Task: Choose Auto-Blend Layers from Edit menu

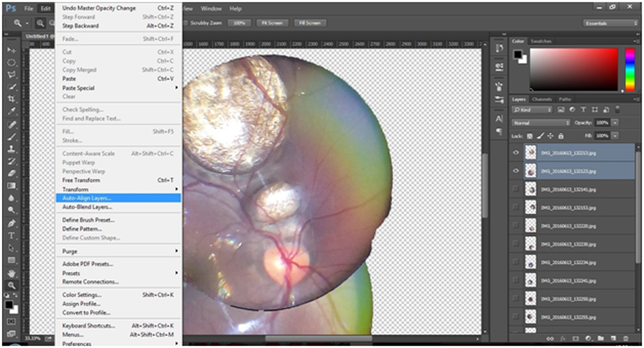Action: tap(118, 207)
